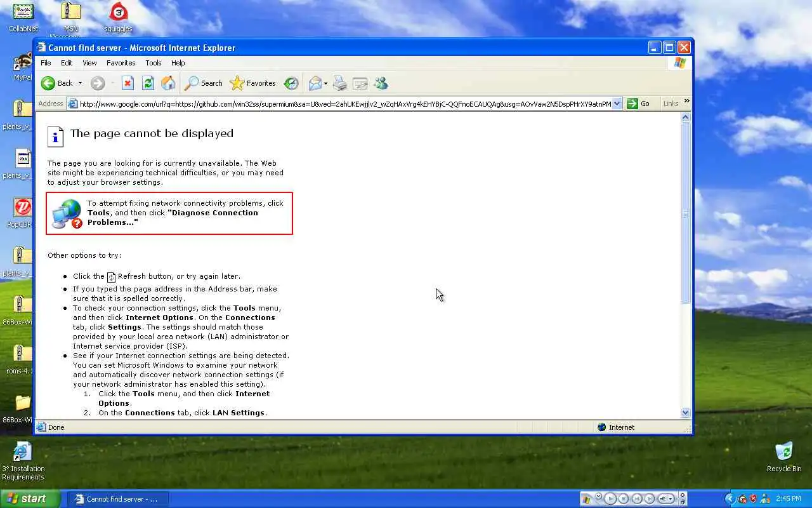Open the Tools menu

click(x=154, y=63)
